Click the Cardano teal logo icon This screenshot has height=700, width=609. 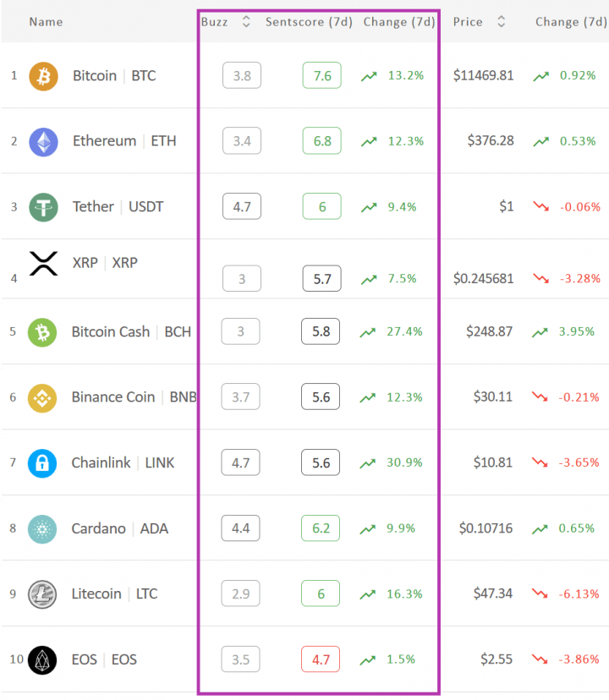pyautogui.click(x=42, y=529)
